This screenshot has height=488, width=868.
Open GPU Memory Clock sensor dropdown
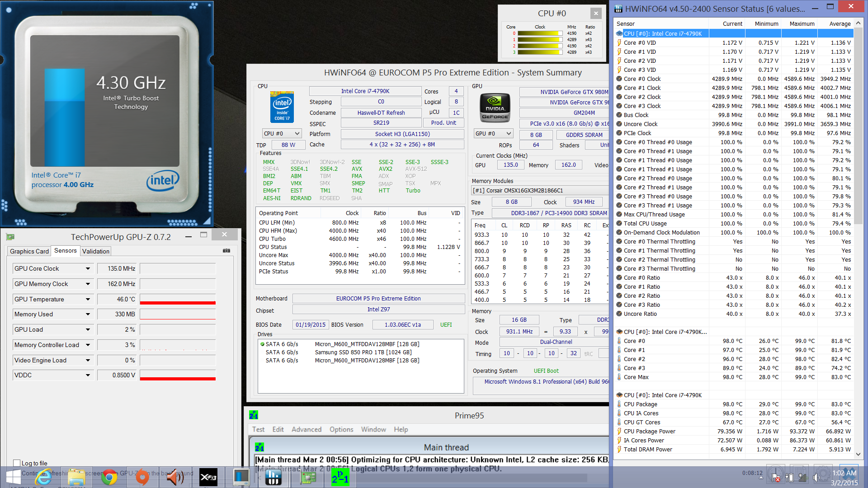(x=88, y=284)
